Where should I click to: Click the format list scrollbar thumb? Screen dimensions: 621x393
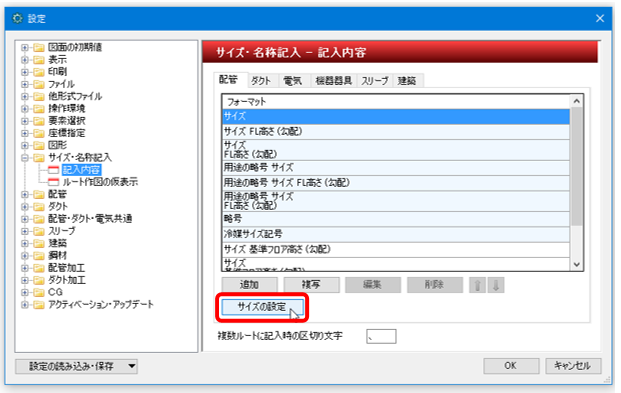pos(577,166)
